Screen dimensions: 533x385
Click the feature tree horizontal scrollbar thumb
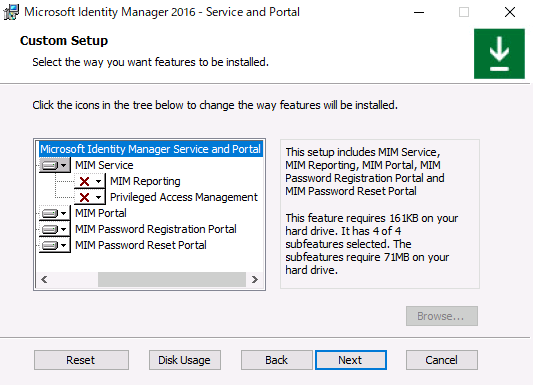(172, 279)
